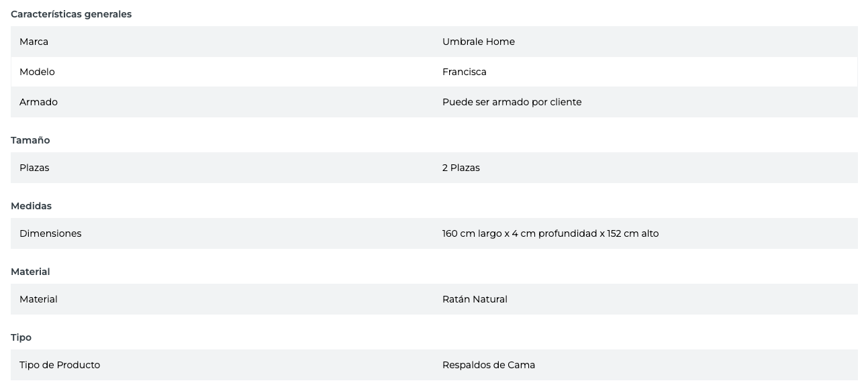The image size is (868, 385).
Task: Select the Marca row label
Action: click(x=34, y=42)
